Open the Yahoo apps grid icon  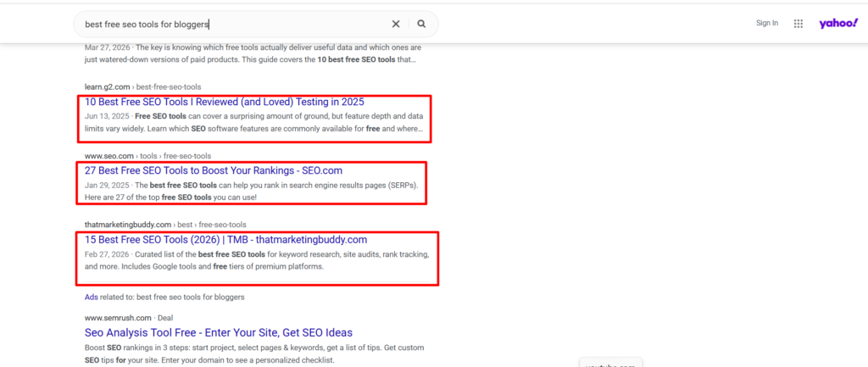click(798, 23)
